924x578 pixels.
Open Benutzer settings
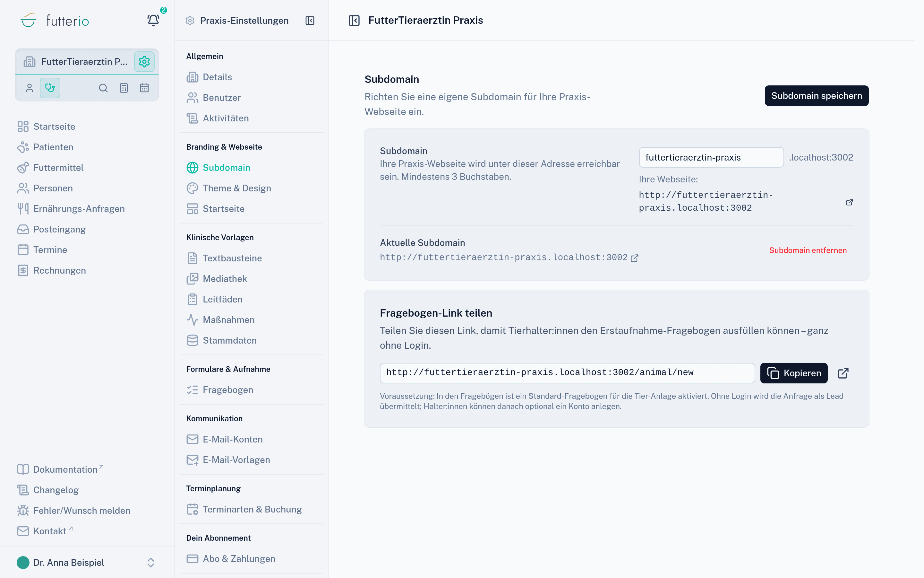coord(213,98)
